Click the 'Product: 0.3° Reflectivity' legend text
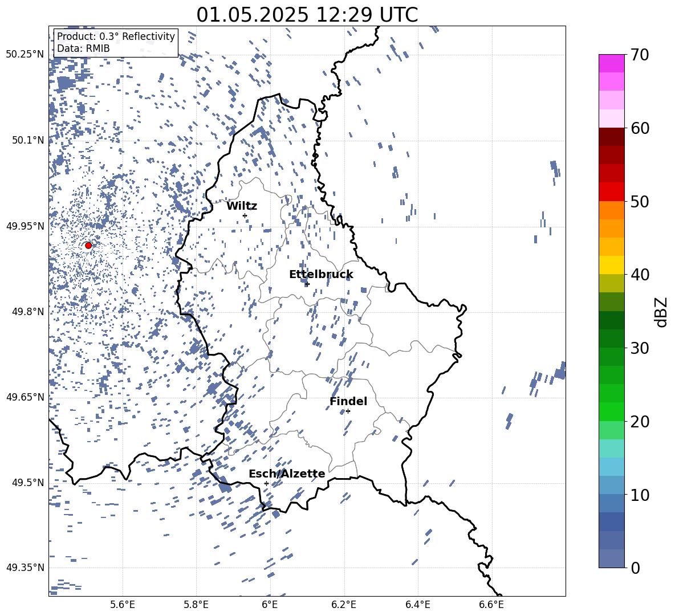 tap(116, 36)
